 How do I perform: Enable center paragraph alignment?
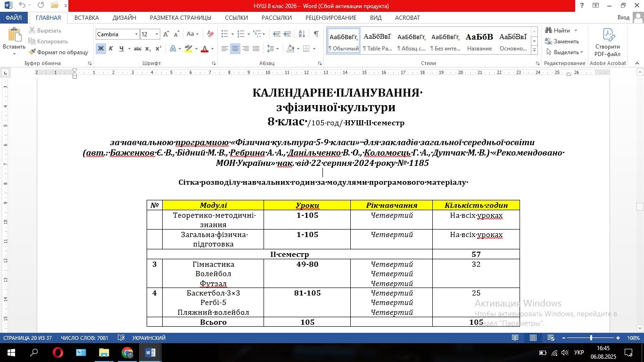point(235,49)
